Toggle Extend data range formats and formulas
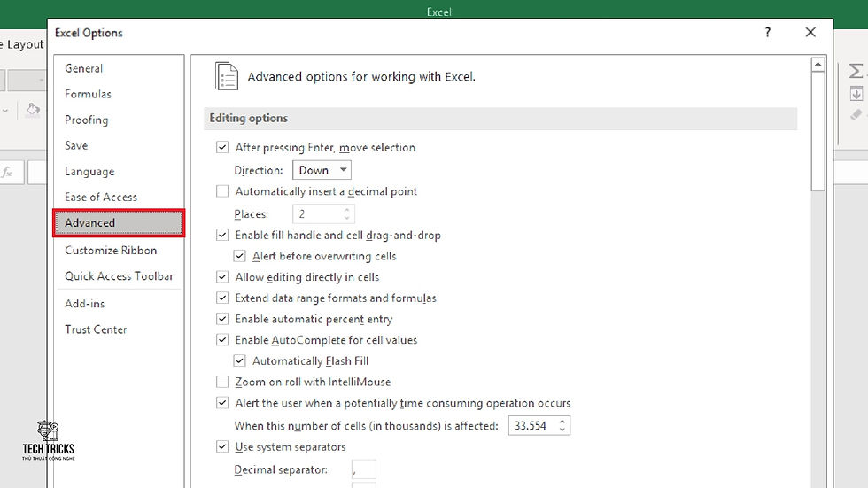 222,298
